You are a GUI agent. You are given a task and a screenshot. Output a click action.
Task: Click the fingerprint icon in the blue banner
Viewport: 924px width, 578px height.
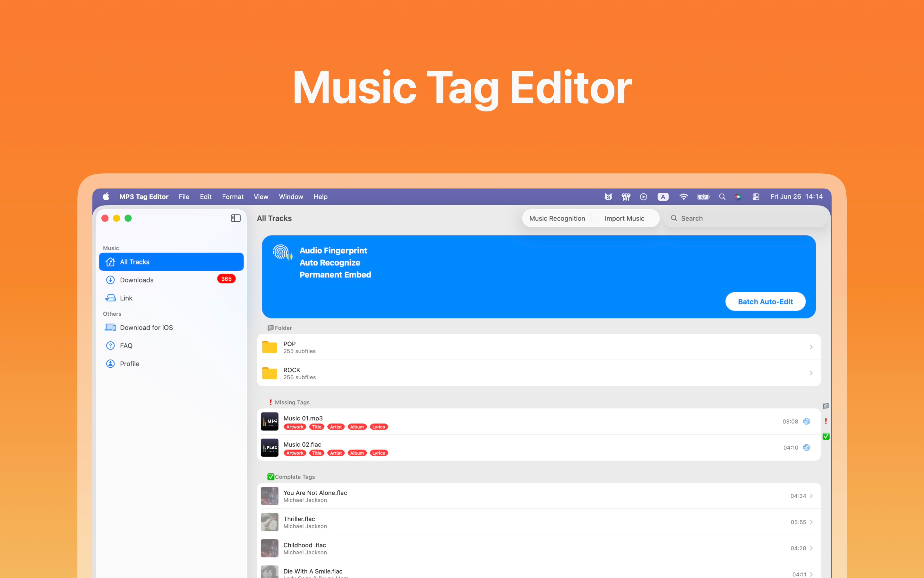[x=283, y=252]
